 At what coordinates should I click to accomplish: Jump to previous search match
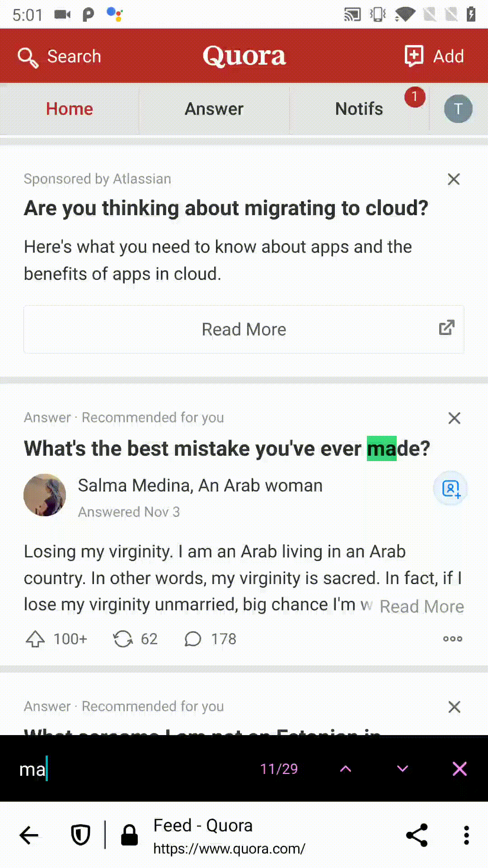tap(346, 769)
